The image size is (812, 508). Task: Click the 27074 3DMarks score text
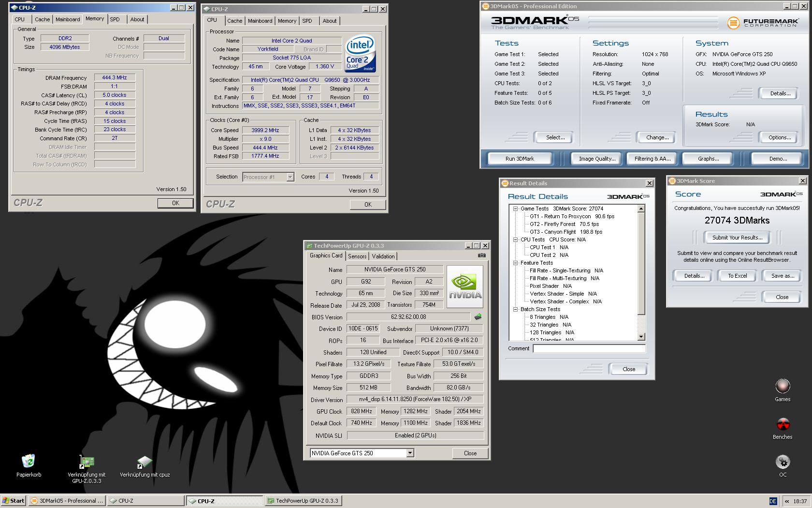tap(737, 221)
